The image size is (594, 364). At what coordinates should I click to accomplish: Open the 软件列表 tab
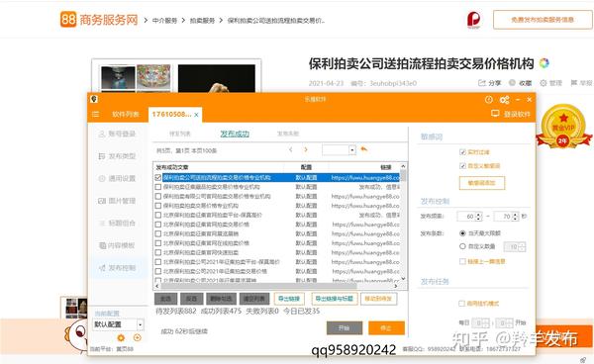click(x=126, y=114)
